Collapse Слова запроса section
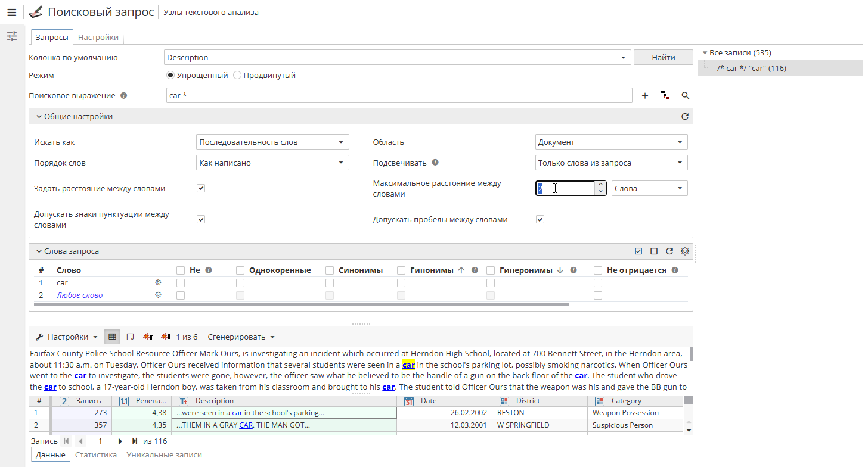Image resolution: width=868 pixels, height=467 pixels. (39, 251)
